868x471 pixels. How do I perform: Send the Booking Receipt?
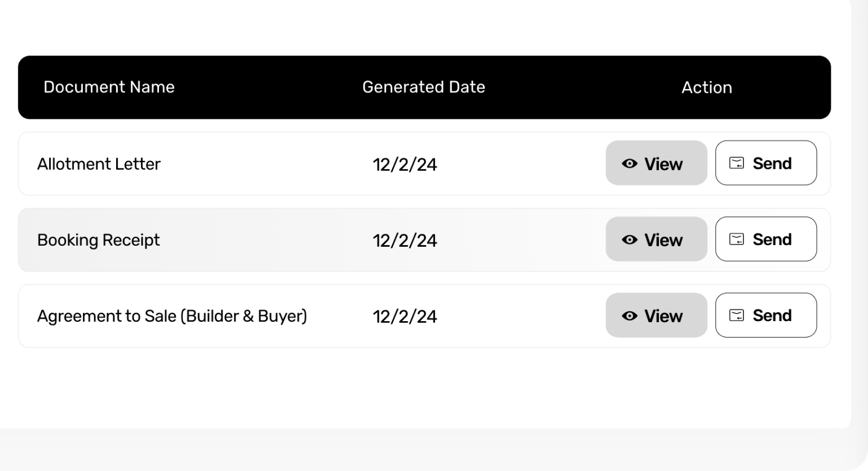click(x=766, y=239)
